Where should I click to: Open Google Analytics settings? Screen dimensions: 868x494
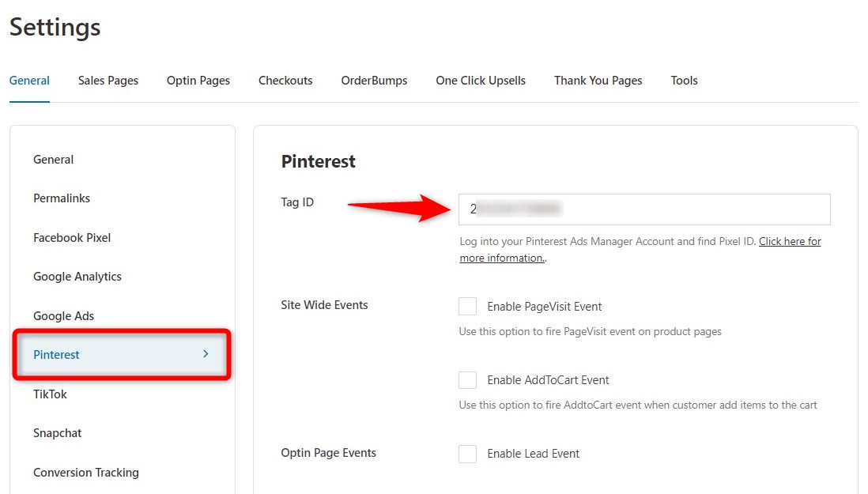click(x=77, y=277)
